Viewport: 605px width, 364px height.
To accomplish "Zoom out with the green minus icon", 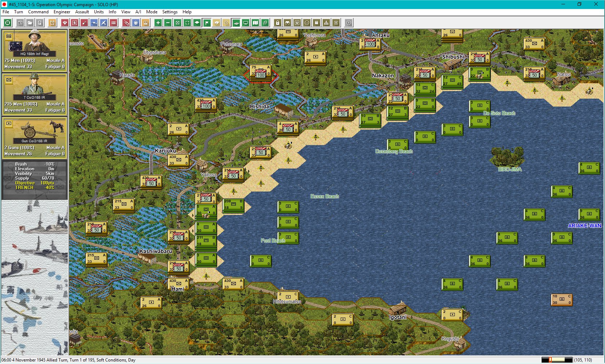I will pos(168,23).
